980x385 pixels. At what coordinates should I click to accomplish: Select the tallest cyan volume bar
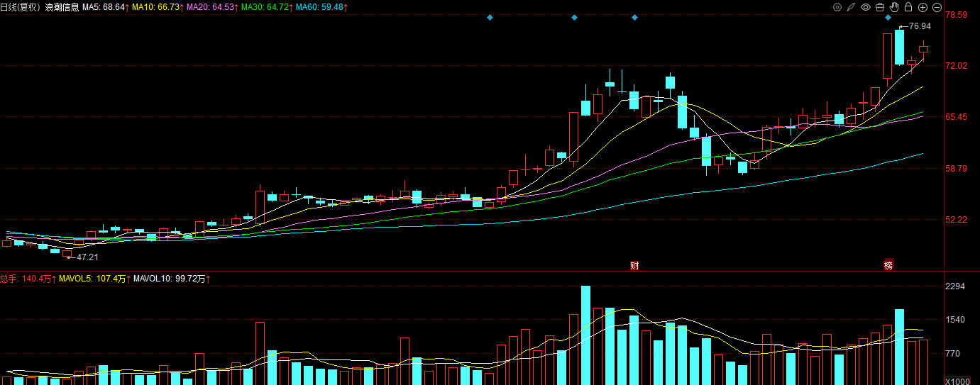585,335
